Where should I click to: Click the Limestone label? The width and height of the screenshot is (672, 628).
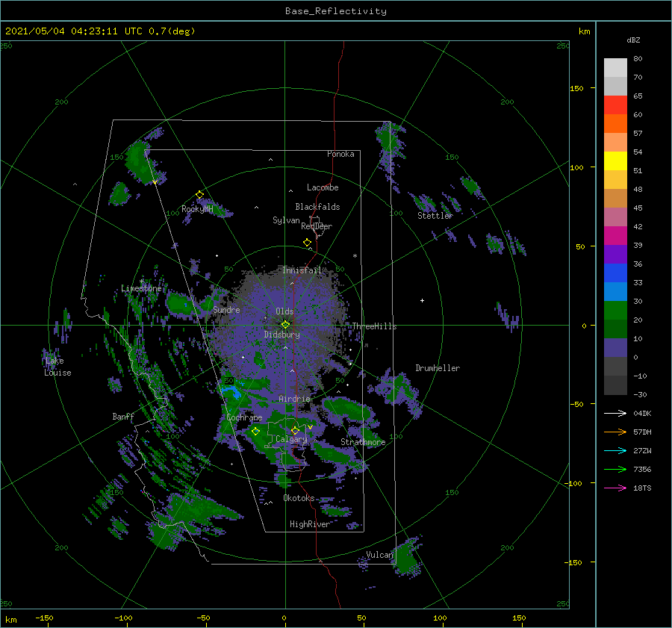141,288
